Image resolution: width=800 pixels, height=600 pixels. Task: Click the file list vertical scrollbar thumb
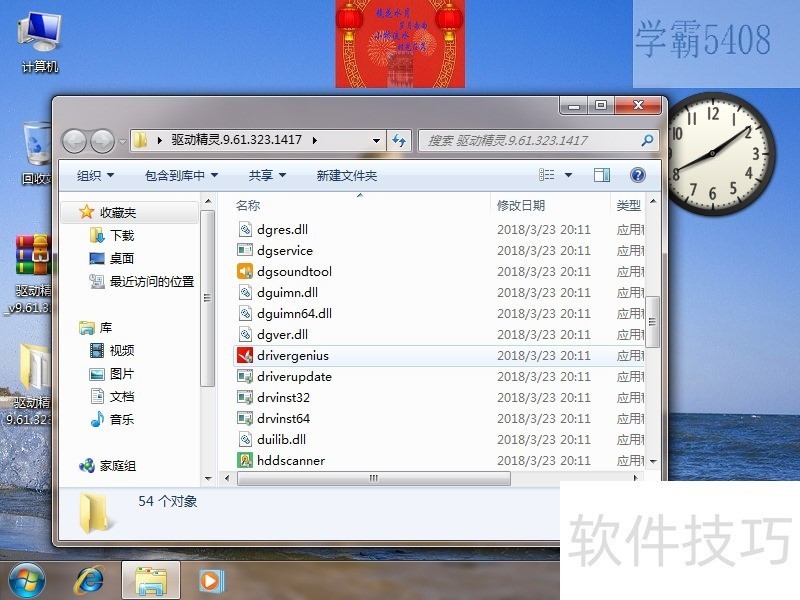click(653, 321)
